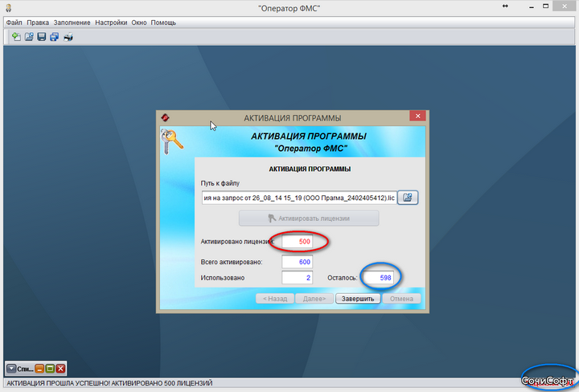
Task: Click the Использовано label
Action: (x=222, y=278)
